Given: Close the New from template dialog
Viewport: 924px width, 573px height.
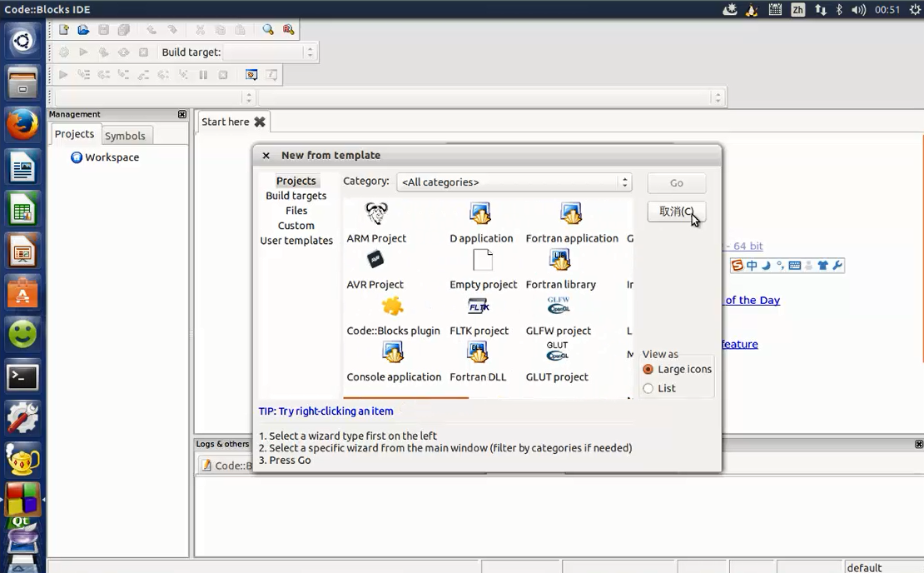Looking at the screenshot, I should (266, 156).
